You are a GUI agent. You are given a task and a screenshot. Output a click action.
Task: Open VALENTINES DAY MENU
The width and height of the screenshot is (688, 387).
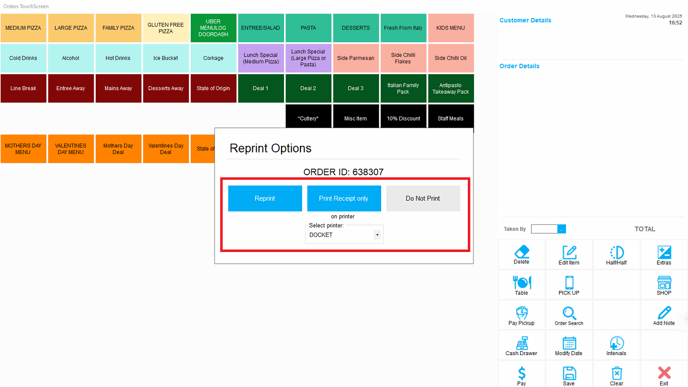tap(71, 149)
